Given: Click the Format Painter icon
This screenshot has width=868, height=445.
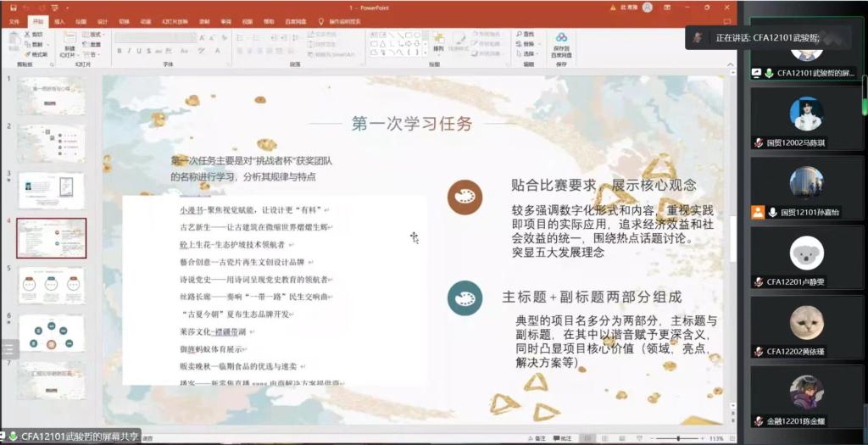Looking at the screenshot, I should [x=36, y=53].
